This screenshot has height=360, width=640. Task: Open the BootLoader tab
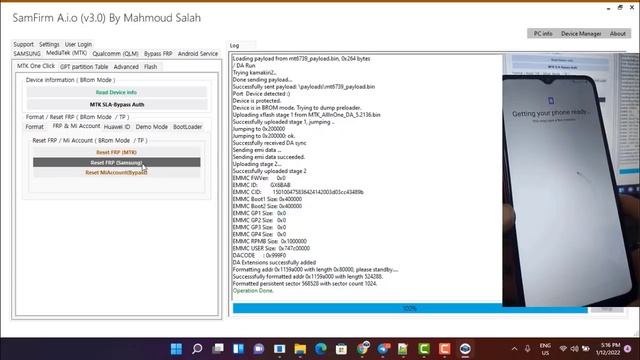pyautogui.click(x=187, y=127)
